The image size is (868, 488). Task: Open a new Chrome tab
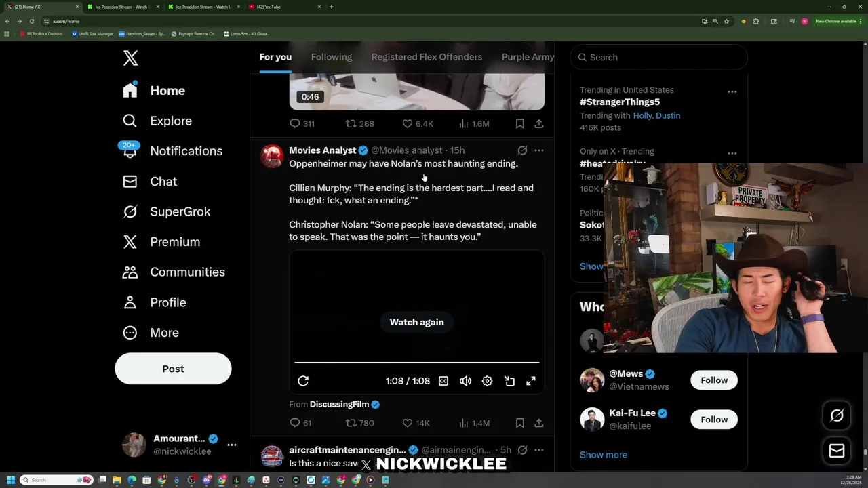coord(331,7)
